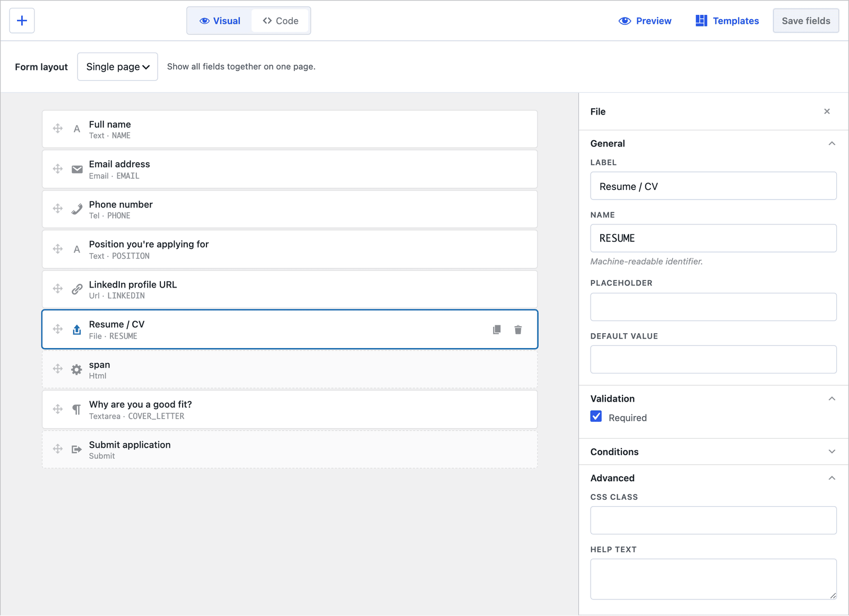Image resolution: width=849 pixels, height=616 pixels.
Task: Duplicate the Resume / CV field
Action: [497, 329]
